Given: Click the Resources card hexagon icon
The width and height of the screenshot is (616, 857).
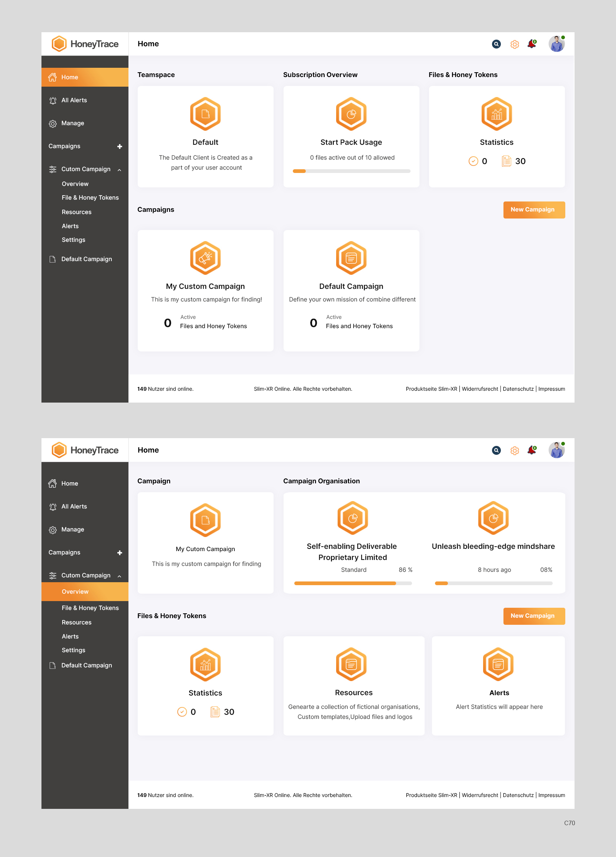Looking at the screenshot, I should [x=351, y=664].
